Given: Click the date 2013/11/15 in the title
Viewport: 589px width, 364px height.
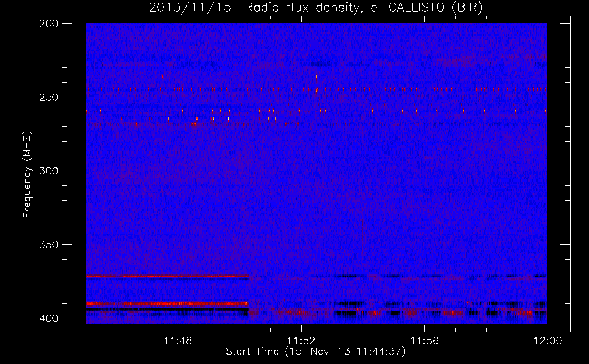Looking at the screenshot, I should click(190, 8).
